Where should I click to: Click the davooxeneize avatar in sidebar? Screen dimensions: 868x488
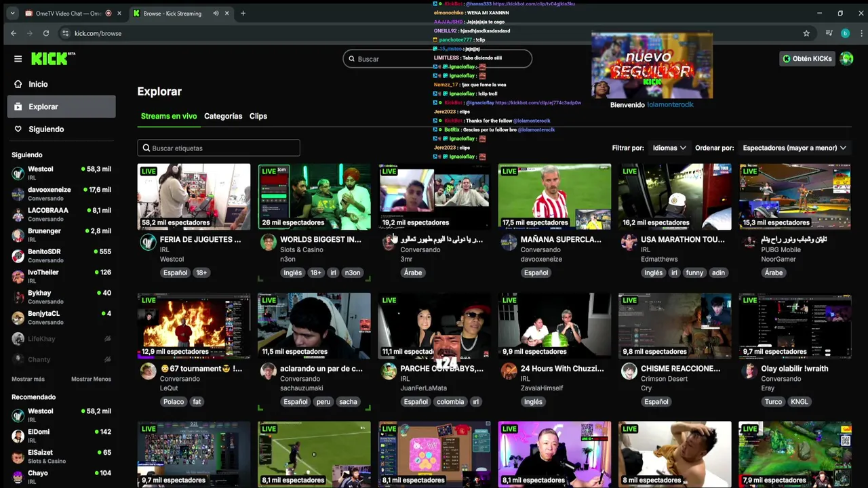18,194
